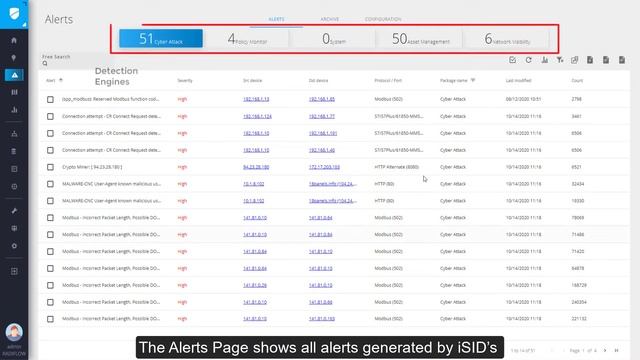This screenshot has width=640, height=360.
Task: Select the Alerts triangle icon in sidebar
Action: (x=14, y=75)
